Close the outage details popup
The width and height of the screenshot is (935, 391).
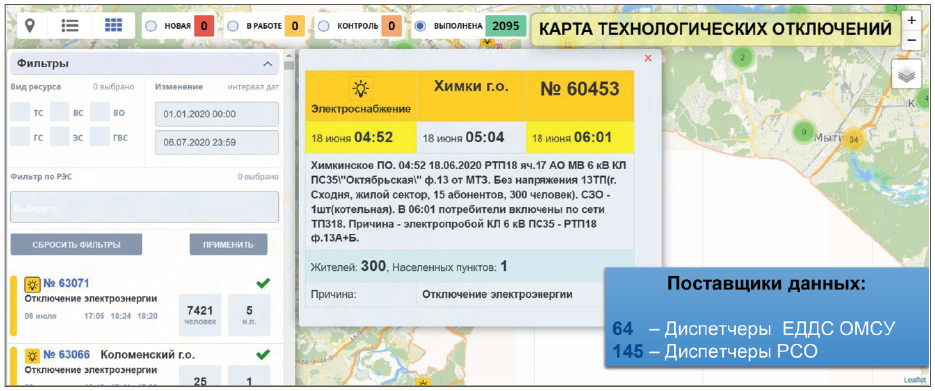tap(648, 58)
